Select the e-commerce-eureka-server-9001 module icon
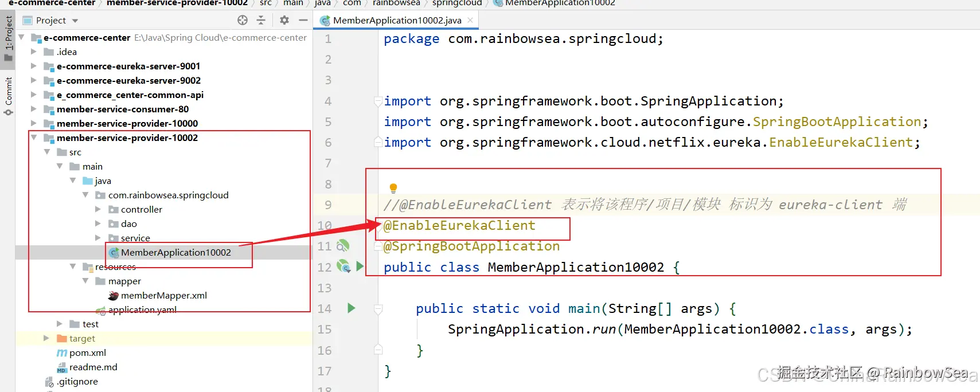980x392 pixels. point(49,66)
